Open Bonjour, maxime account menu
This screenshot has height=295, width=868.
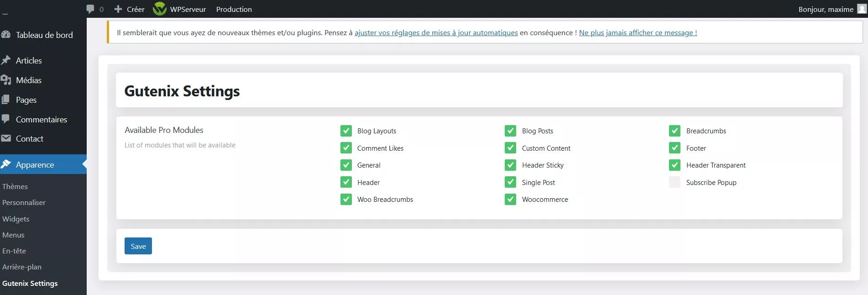point(826,9)
